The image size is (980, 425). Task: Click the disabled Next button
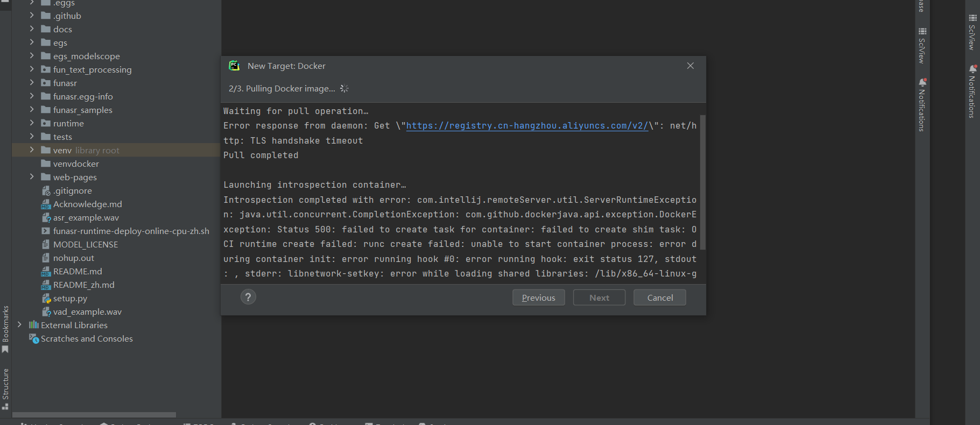(x=600, y=297)
